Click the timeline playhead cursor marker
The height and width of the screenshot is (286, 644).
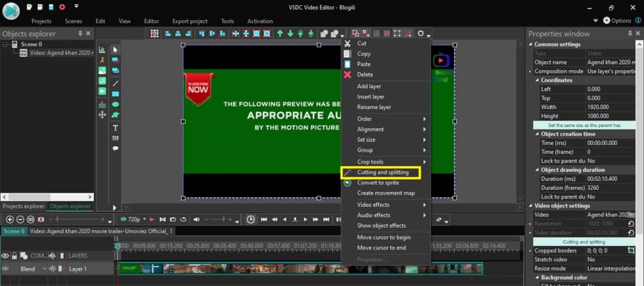[x=118, y=245]
